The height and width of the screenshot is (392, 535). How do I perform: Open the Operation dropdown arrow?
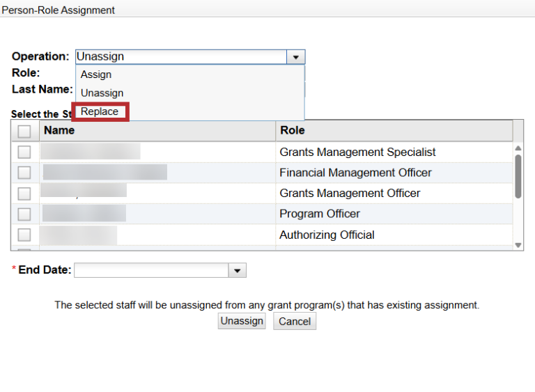click(296, 57)
